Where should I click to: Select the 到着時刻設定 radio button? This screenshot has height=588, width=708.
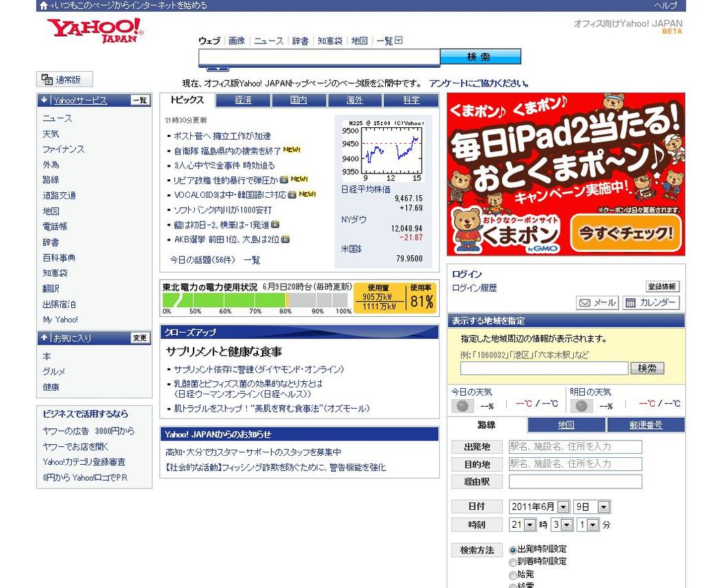point(513,562)
